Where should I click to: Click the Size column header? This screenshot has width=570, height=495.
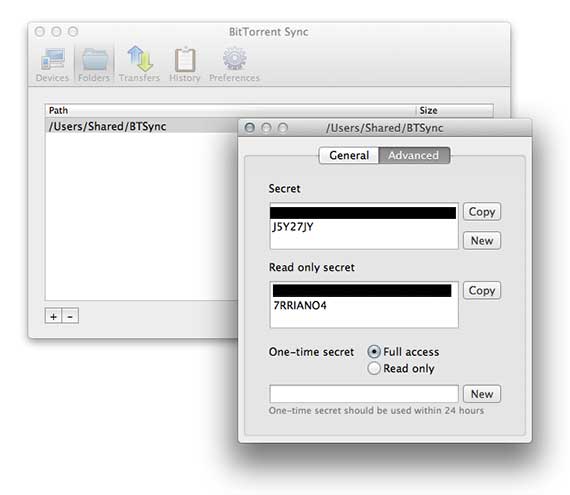[x=454, y=110]
